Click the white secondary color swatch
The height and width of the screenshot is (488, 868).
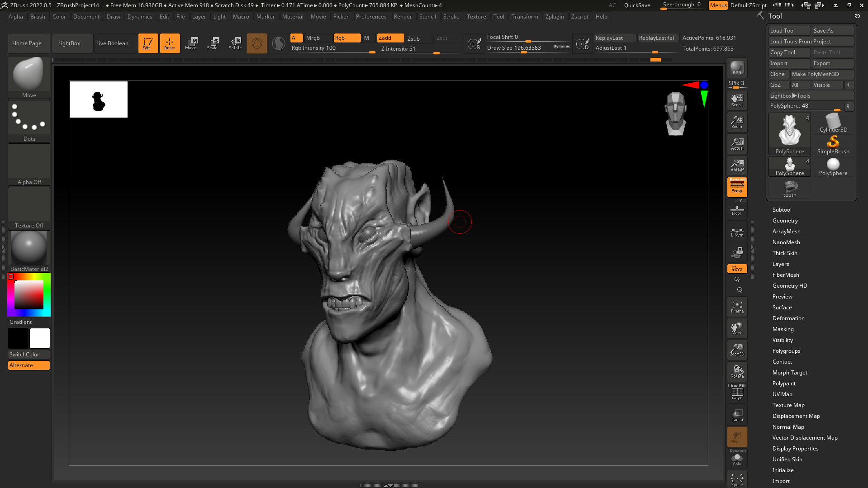(40, 338)
